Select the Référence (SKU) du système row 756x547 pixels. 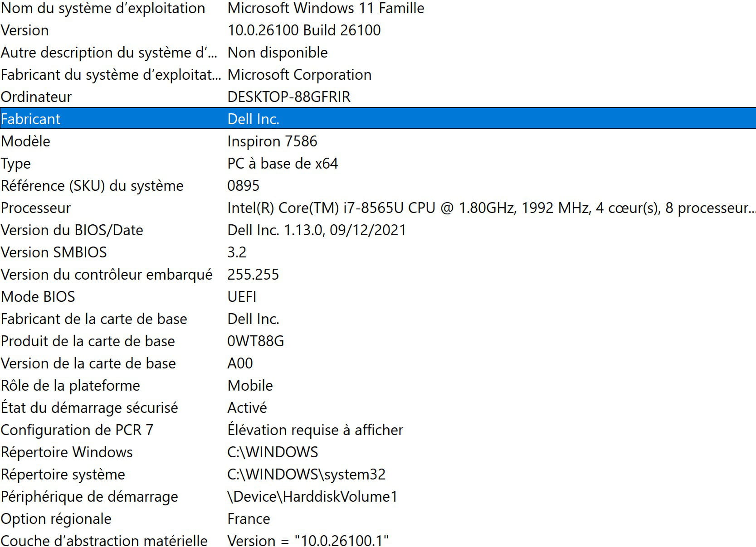click(x=92, y=186)
